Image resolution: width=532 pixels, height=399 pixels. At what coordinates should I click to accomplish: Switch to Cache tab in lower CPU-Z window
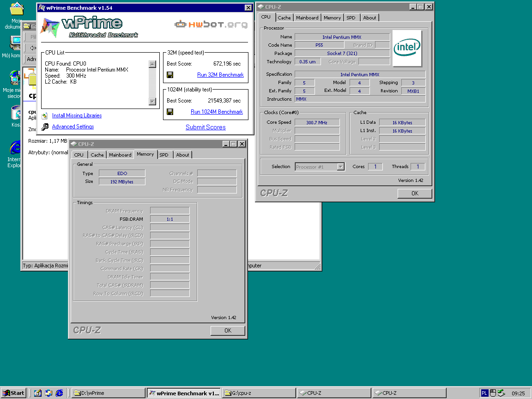97,155
